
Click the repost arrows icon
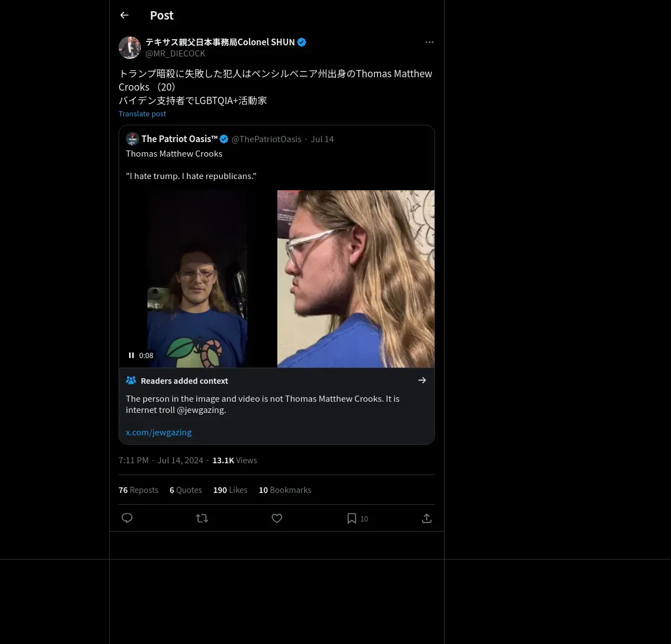202,518
